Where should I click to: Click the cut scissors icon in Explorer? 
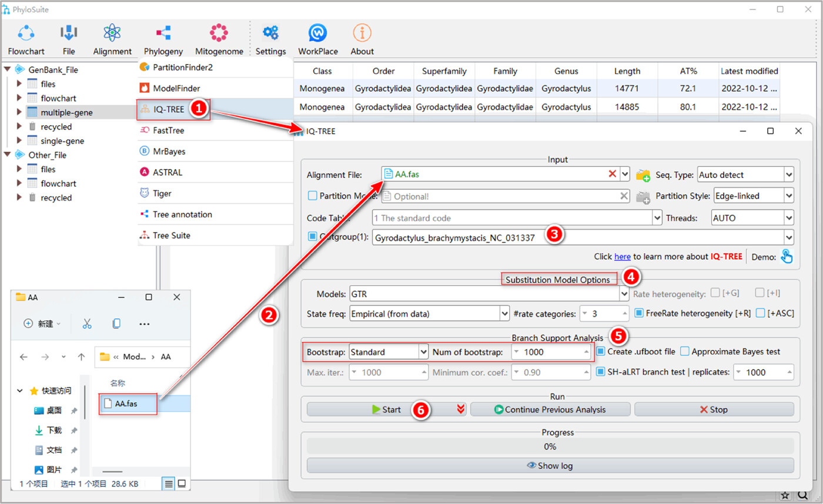tap(87, 324)
